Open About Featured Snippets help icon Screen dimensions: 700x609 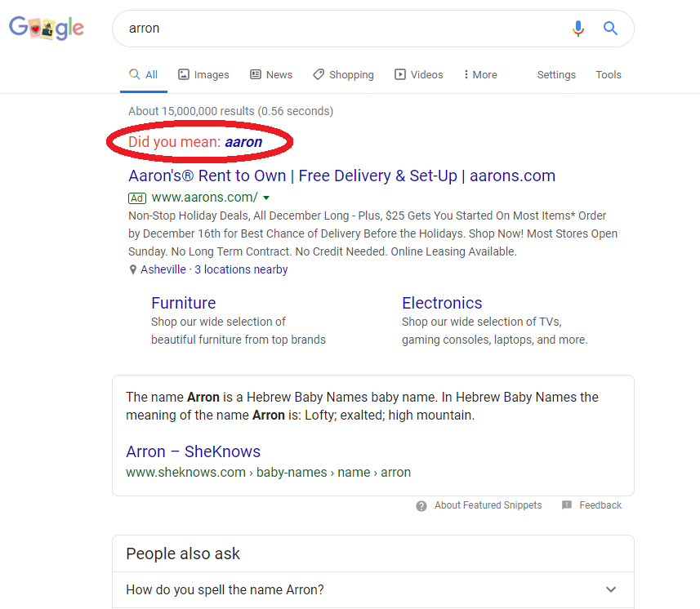pos(421,505)
